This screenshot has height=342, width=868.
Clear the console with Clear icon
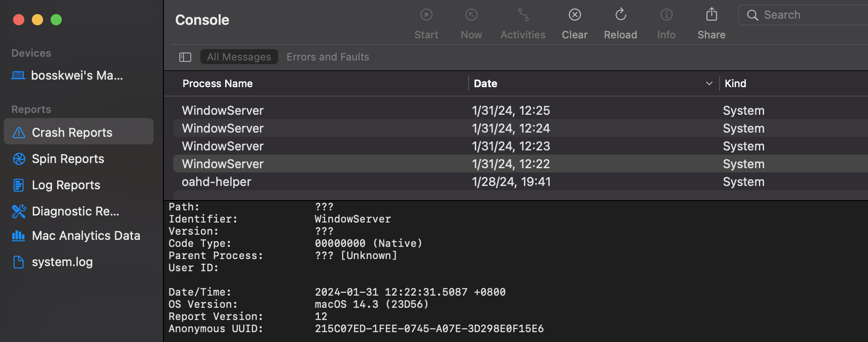point(574,15)
